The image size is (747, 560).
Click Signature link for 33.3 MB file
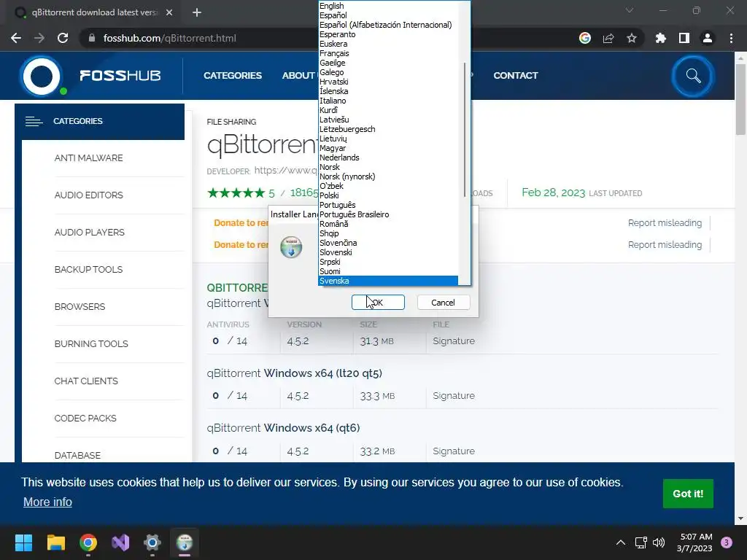tap(454, 395)
